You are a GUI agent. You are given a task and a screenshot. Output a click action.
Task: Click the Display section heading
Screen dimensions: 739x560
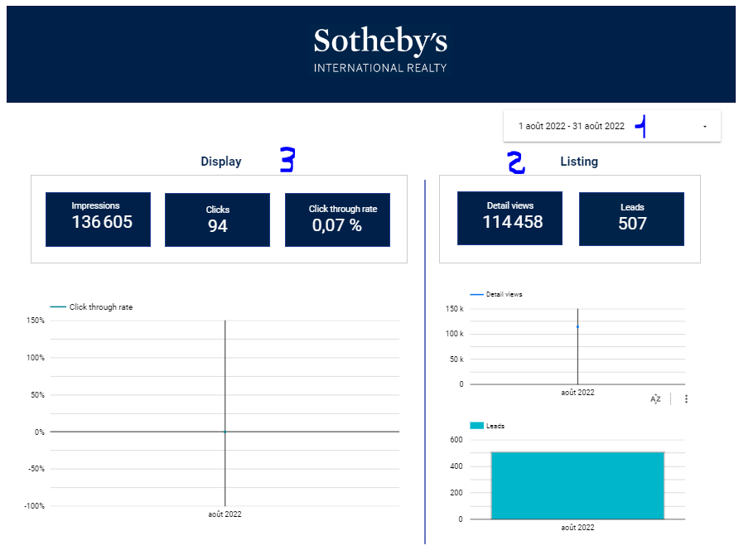click(221, 162)
